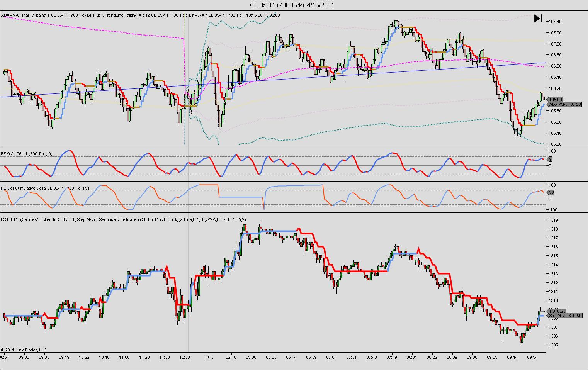This screenshot has width=588, height=370.
Task: Click the 1307 ES price axis label
Action: (x=553, y=327)
